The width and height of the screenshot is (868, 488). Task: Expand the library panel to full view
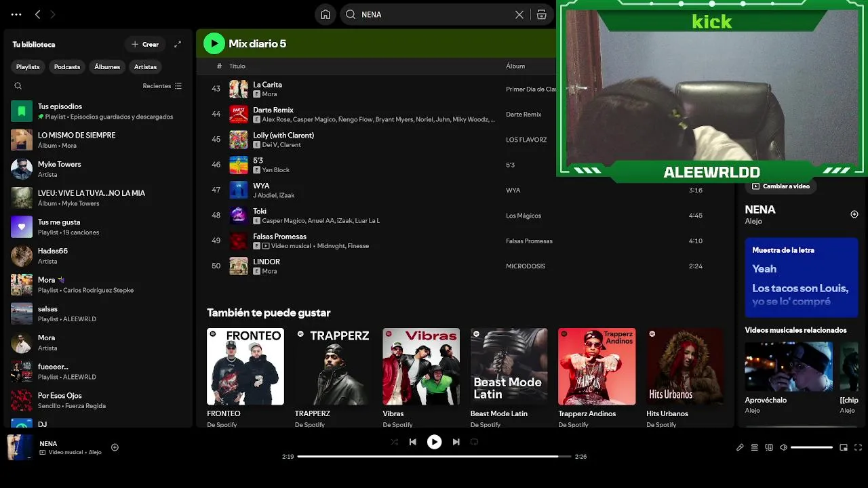(x=178, y=44)
